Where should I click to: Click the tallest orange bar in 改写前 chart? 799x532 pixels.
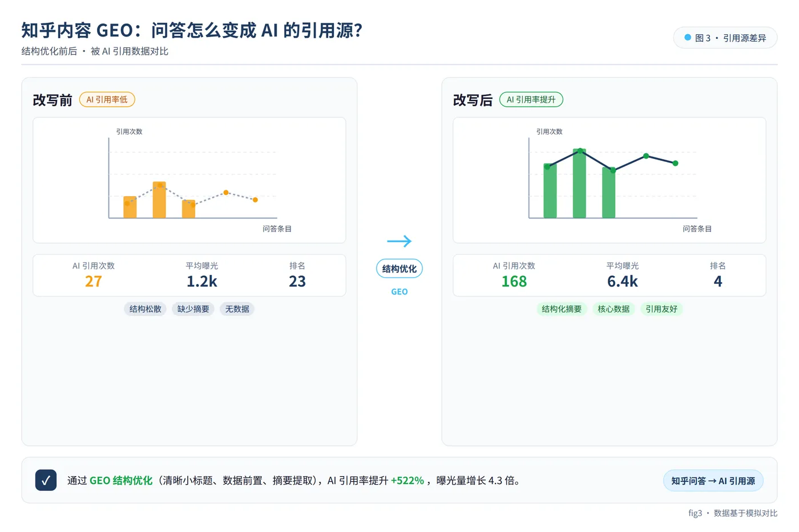click(x=159, y=200)
